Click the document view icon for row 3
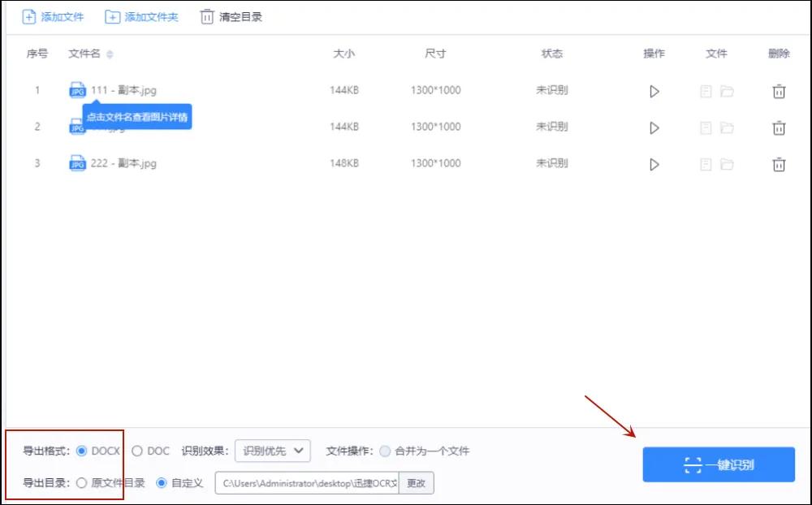812x505 pixels. coord(705,164)
